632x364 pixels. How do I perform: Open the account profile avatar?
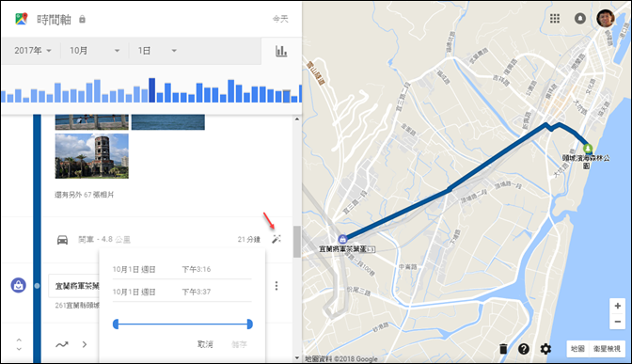(606, 18)
